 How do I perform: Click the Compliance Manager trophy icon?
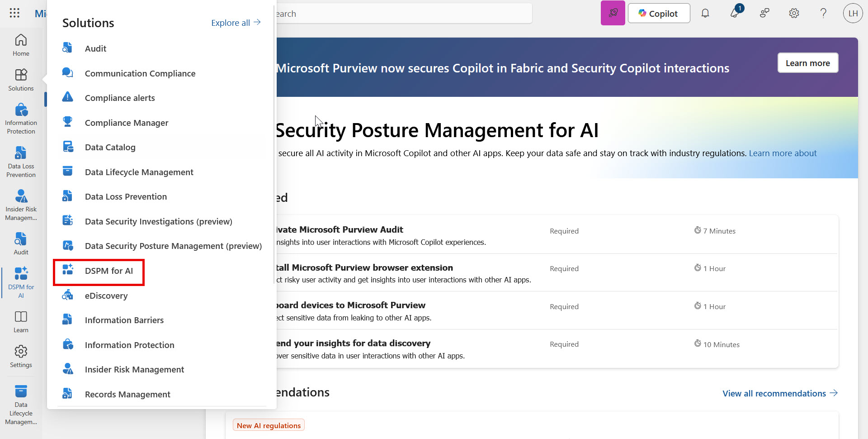[67, 122]
